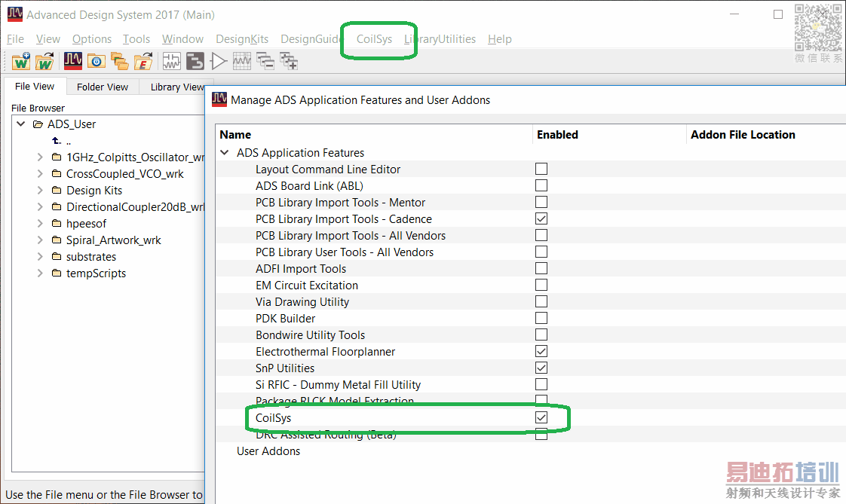846x504 pixels.
Task: Expand the Design Kits folder arrow
Action: 40,191
